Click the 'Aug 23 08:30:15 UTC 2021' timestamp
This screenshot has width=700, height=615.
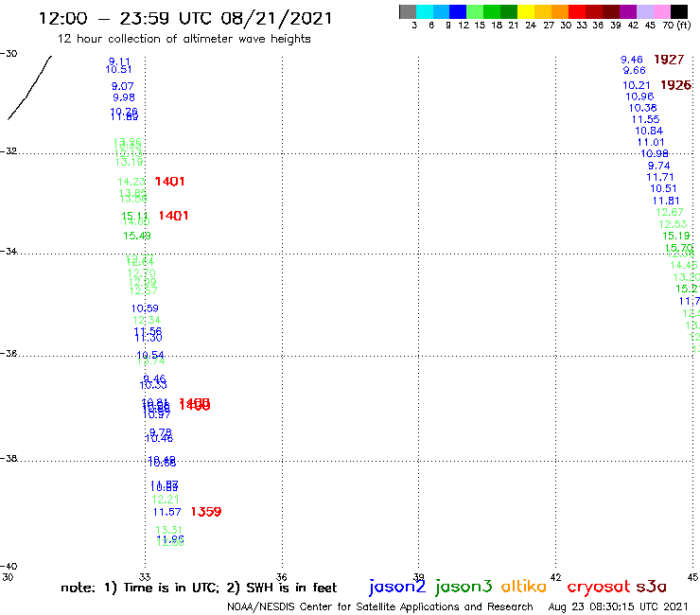pos(619,606)
